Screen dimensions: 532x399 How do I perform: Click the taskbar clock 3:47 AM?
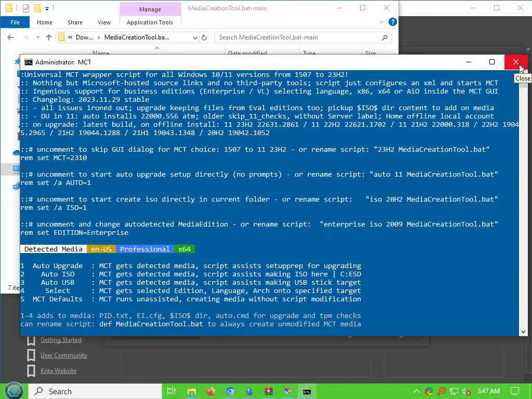488,391
